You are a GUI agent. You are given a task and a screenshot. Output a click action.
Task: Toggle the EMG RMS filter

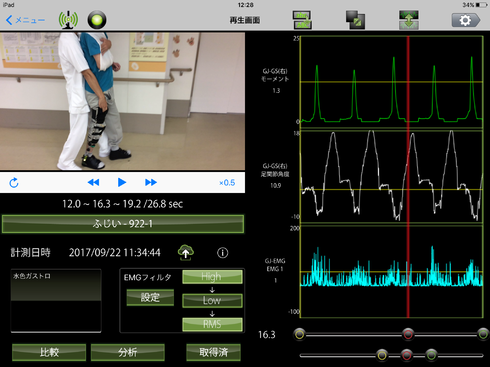(x=212, y=324)
